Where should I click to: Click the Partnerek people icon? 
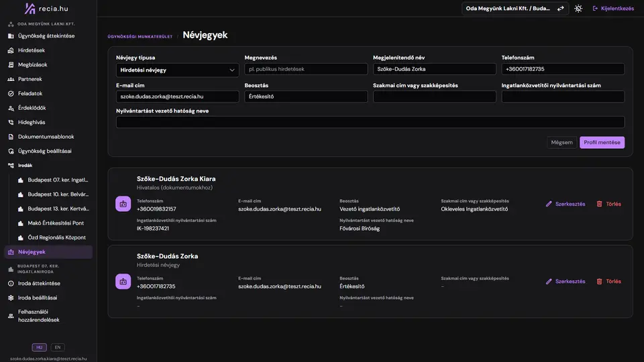click(x=11, y=79)
